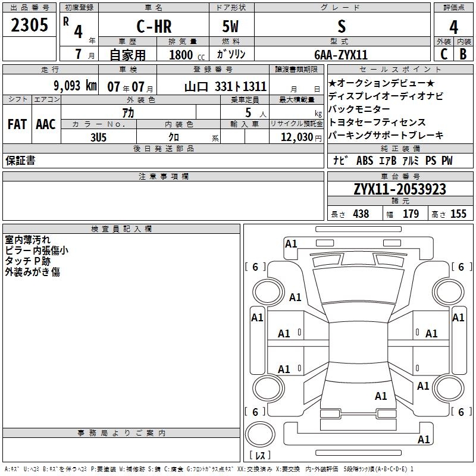
Task: Click the interior rating B
Action: [x=463, y=54]
